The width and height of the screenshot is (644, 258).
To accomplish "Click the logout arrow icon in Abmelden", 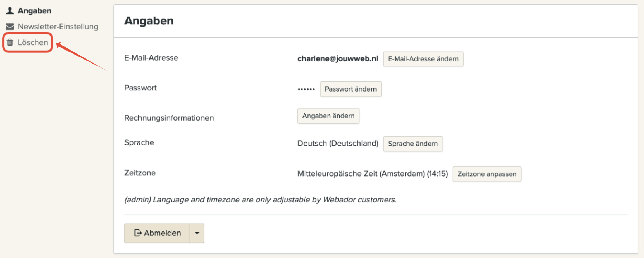I will 138,233.
